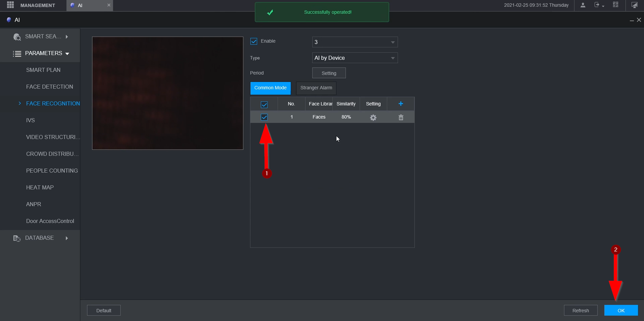This screenshot has height=321, width=644.
Task: Delete the Faces library row with trash icon
Action: click(x=401, y=117)
